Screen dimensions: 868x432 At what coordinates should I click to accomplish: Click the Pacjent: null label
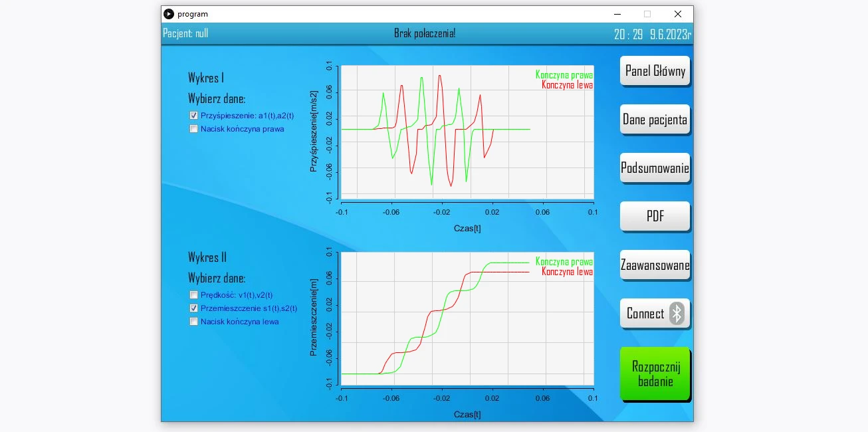pos(185,33)
